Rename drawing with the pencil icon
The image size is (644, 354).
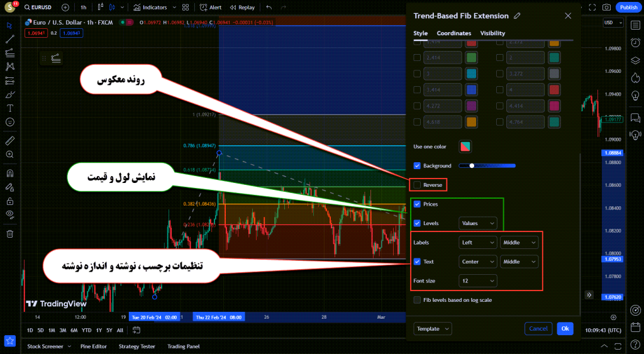coord(517,16)
